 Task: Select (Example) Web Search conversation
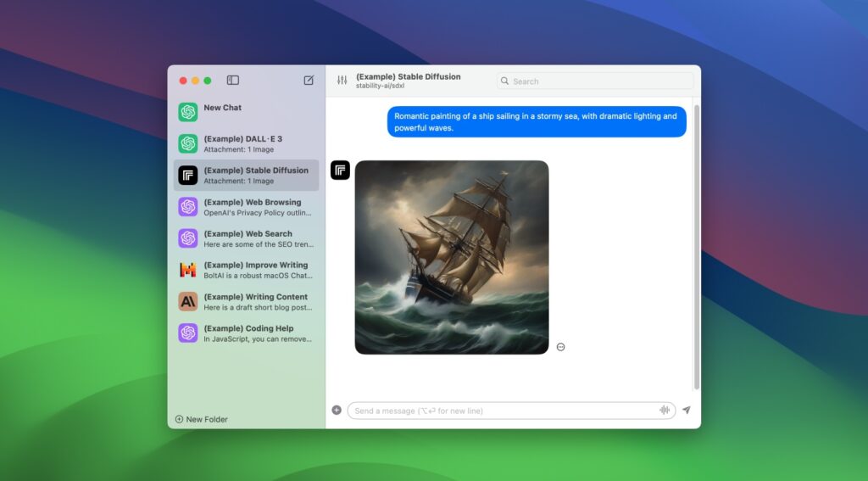click(x=247, y=238)
